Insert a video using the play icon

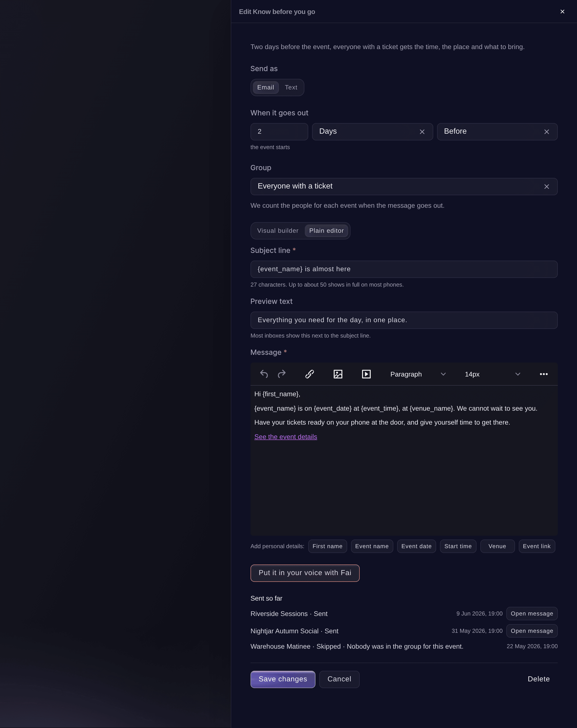pyautogui.click(x=366, y=374)
